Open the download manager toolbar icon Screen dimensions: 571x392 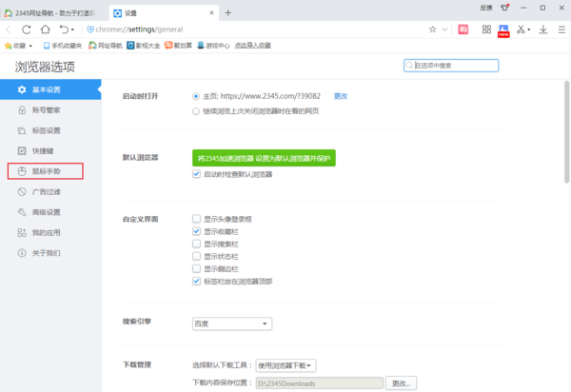pyautogui.click(x=542, y=29)
